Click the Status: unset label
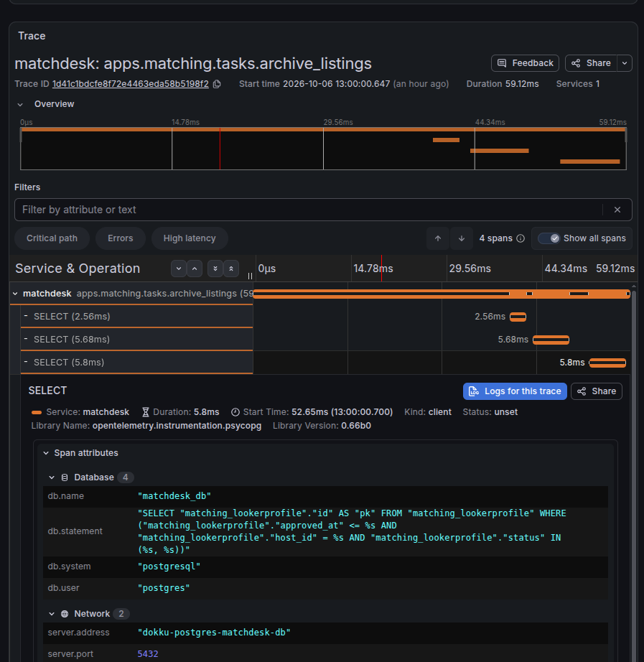The width and height of the screenshot is (644, 662). tap(490, 412)
